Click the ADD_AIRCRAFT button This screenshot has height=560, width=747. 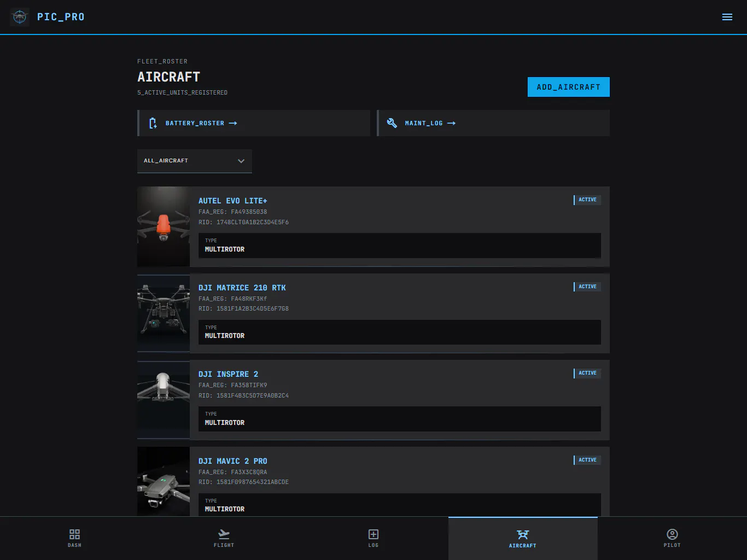(569, 87)
